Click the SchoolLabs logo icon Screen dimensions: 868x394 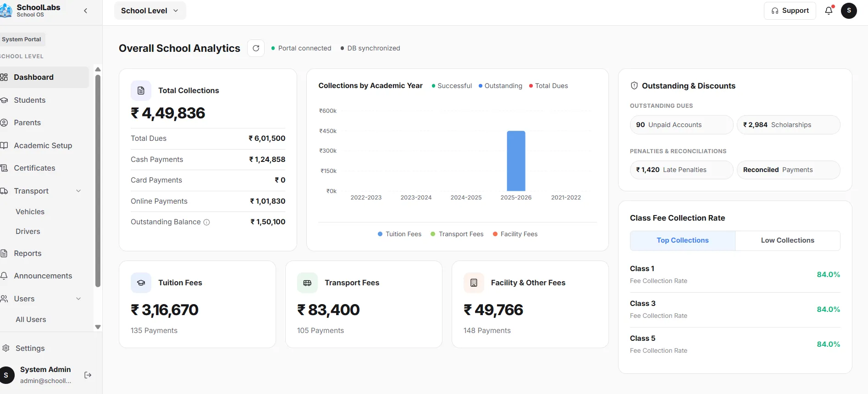(6, 10)
